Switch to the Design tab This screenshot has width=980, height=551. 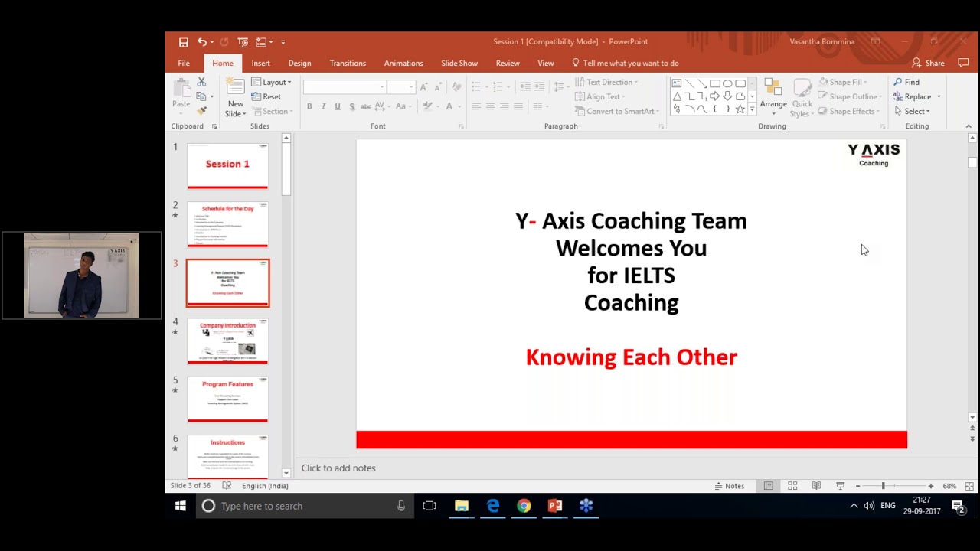pos(299,64)
